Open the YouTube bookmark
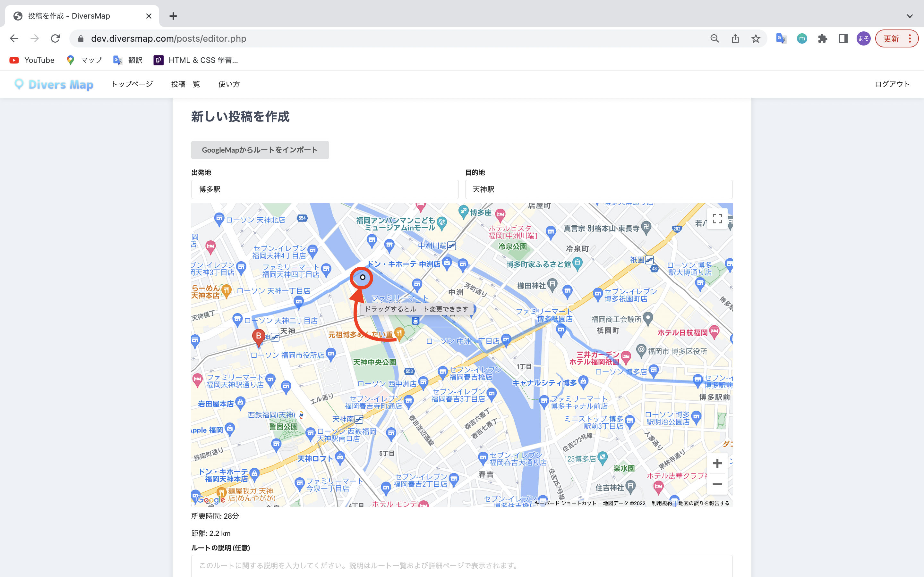This screenshot has height=577, width=924. (31, 60)
